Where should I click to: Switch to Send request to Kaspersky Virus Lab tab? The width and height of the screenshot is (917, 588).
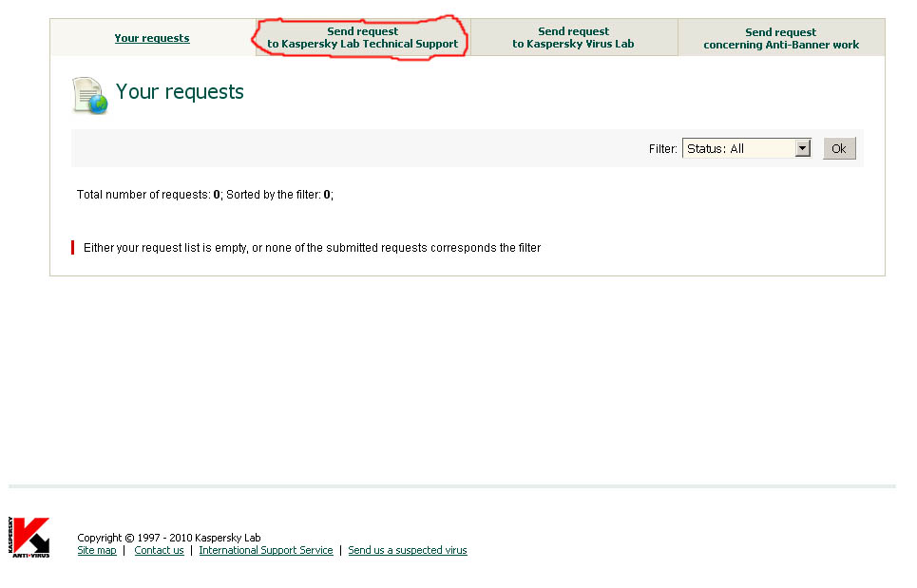573,37
